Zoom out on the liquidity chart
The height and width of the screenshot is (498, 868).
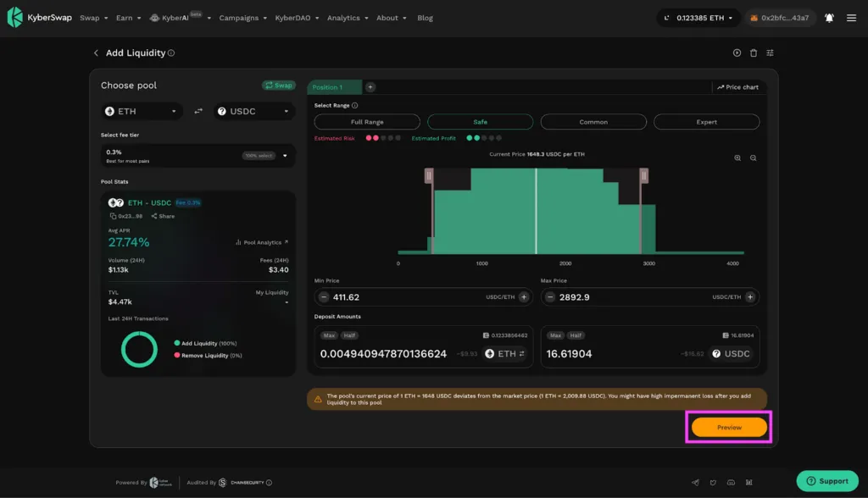(x=754, y=158)
